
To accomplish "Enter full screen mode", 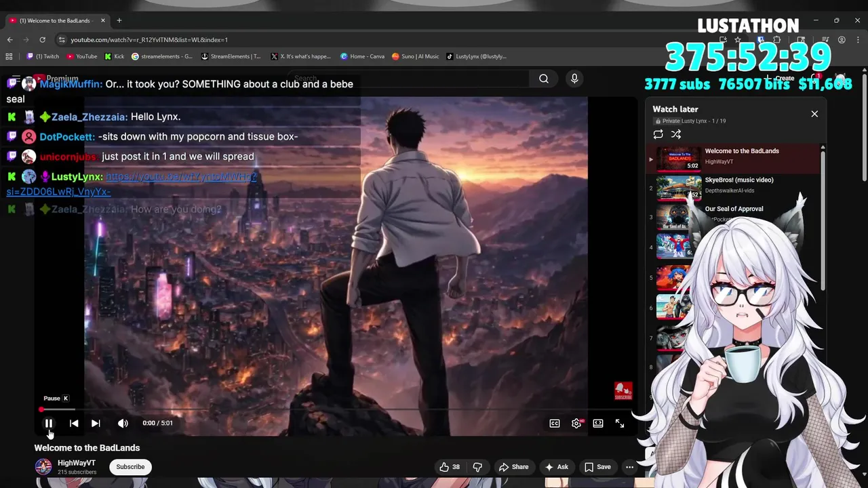I will [x=620, y=423].
